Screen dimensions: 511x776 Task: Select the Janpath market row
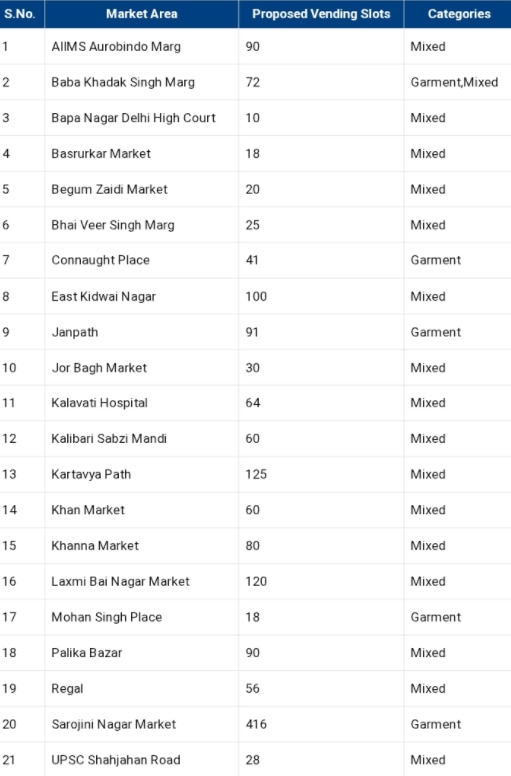coord(255,332)
